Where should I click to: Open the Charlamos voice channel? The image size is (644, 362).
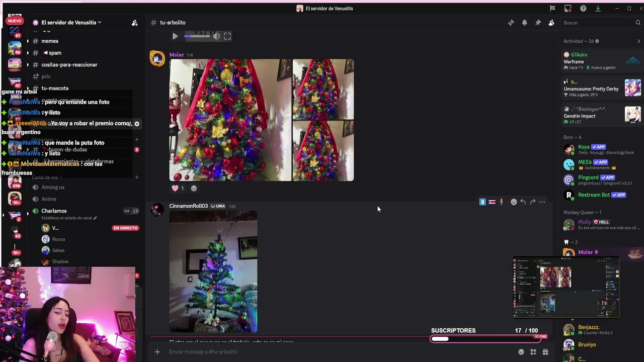pyautogui.click(x=54, y=211)
